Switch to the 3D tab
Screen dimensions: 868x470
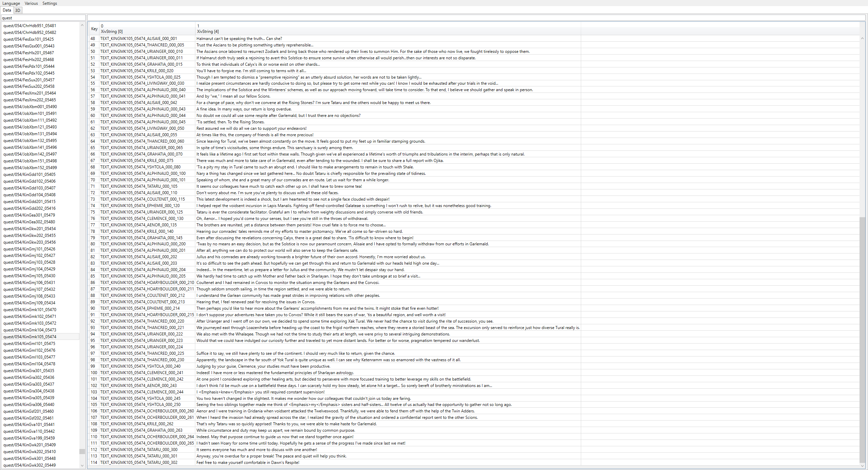(18, 11)
